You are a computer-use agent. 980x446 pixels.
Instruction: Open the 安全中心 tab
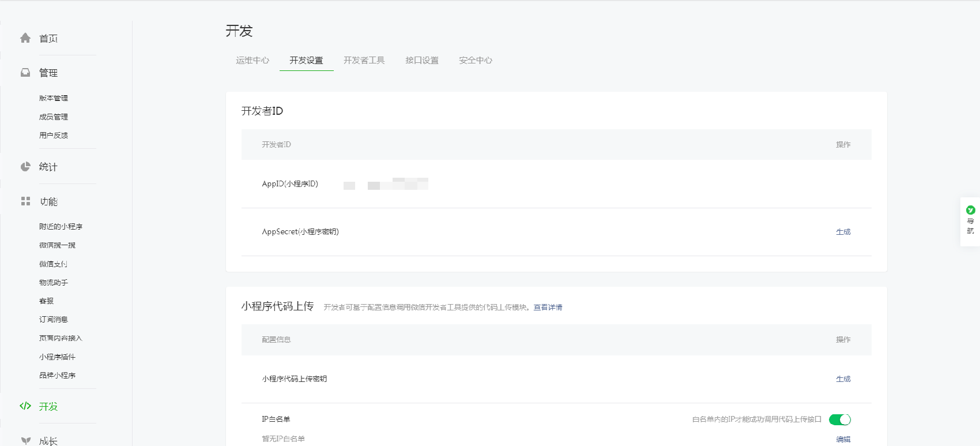click(476, 60)
